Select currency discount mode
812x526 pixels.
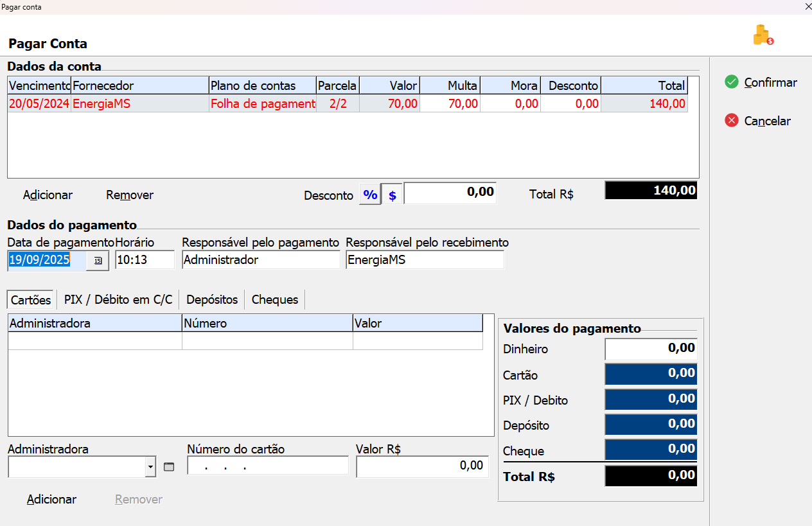392,195
